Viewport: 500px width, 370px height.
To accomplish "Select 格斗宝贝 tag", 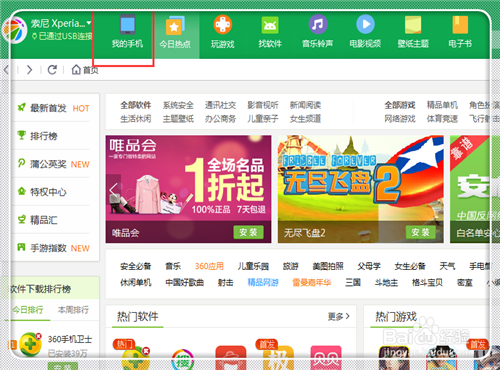I will point(427,283).
